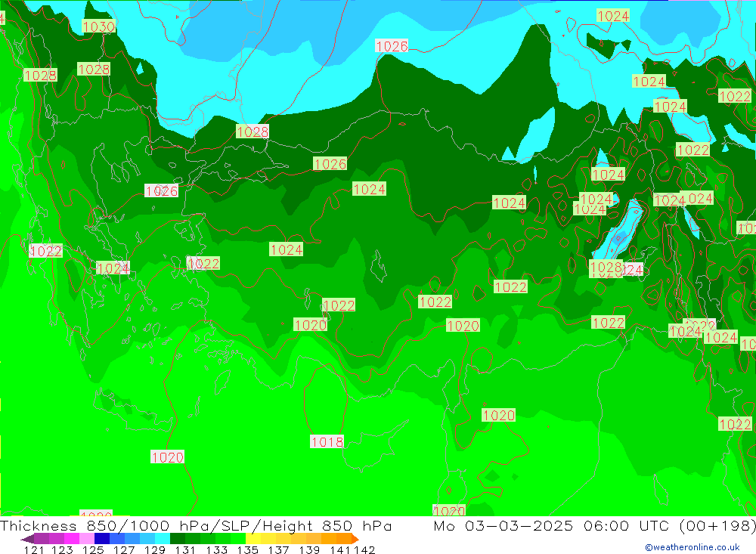Click legend value 137

click(x=278, y=549)
